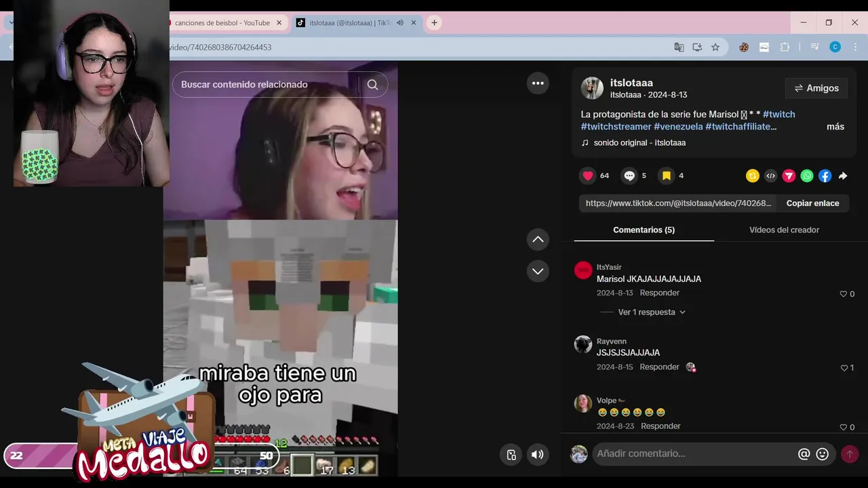Click Copiar enlace button
This screenshot has width=868, height=488.
tap(812, 203)
